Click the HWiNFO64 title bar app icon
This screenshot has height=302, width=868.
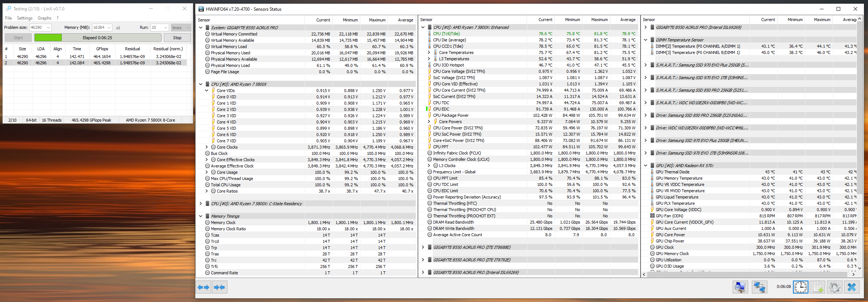click(x=201, y=9)
